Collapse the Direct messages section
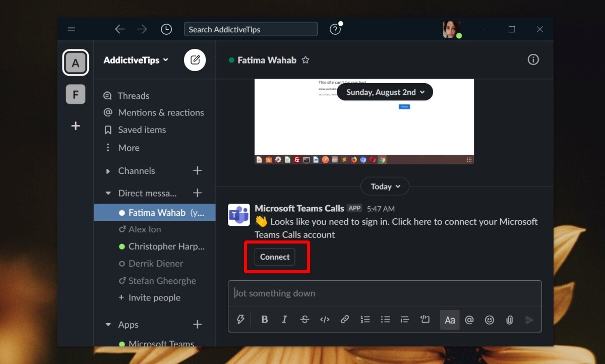 (108, 193)
